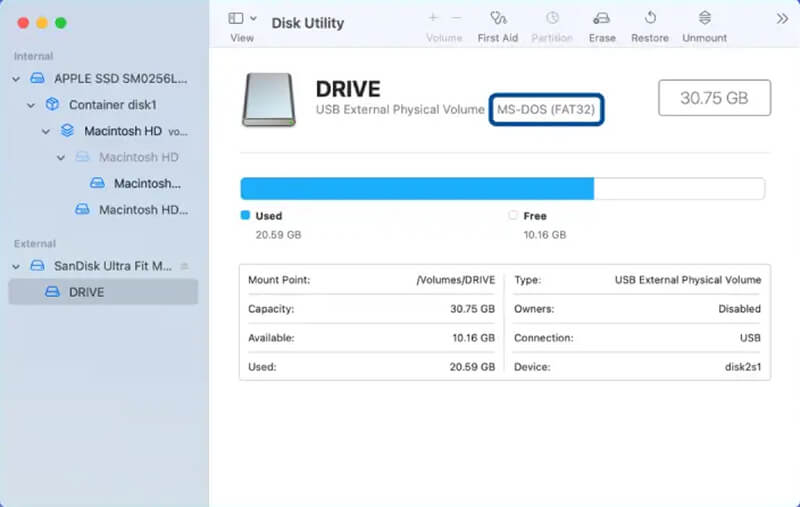Click the Partition toolbar label
The height and width of the screenshot is (507, 800).
[x=552, y=38]
